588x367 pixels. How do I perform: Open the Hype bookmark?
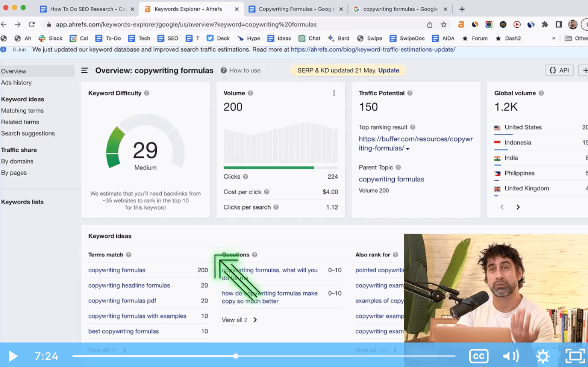point(249,39)
